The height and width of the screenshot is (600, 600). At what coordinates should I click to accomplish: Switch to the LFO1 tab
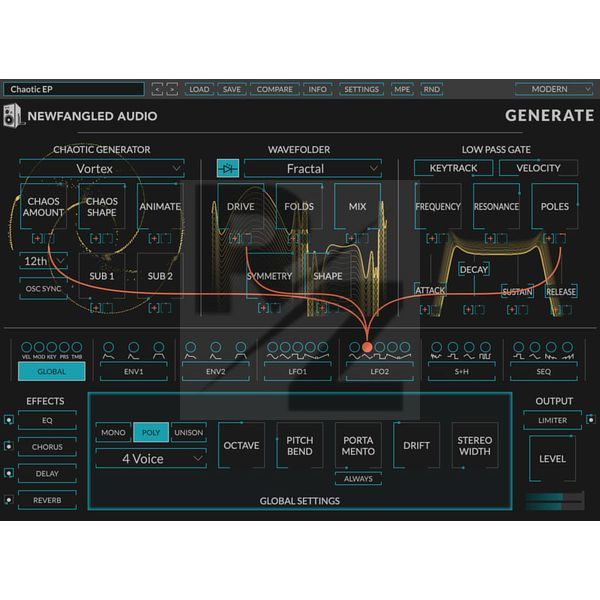[298, 372]
